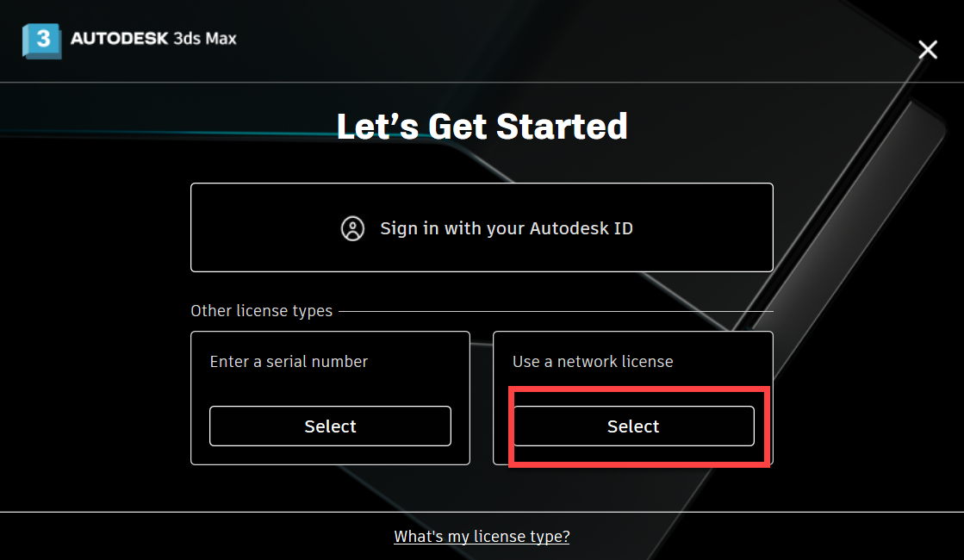964x560 pixels.
Task: Click the empty header bar area
Action: point(560,40)
